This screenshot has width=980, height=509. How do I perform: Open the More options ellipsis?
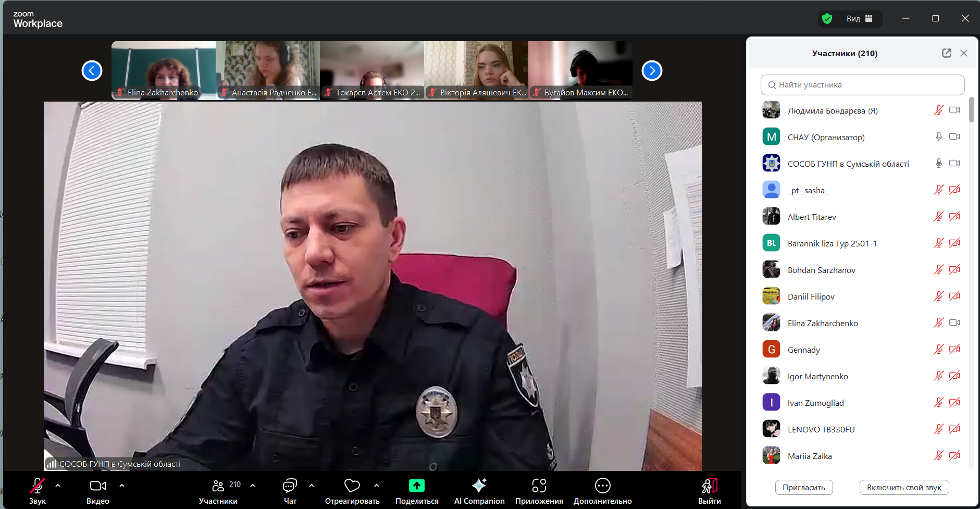pyautogui.click(x=602, y=486)
